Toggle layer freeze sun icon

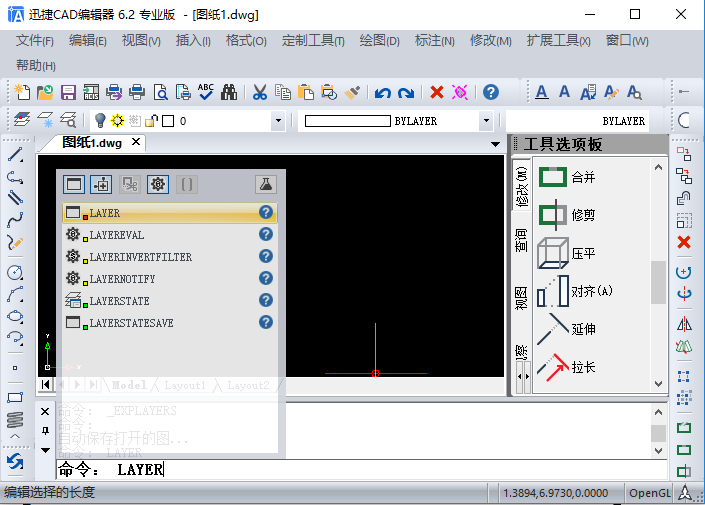point(117,121)
